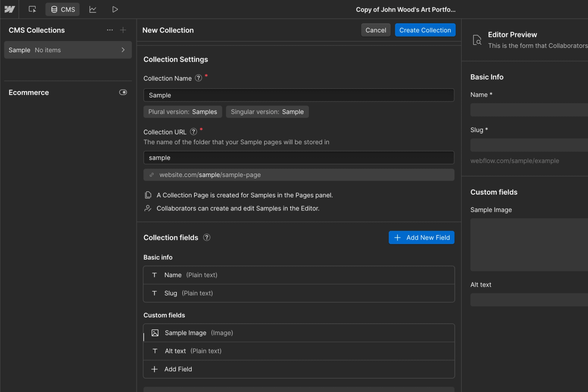Open the analytics chart icon
The width and height of the screenshot is (588, 392).
tap(93, 9)
